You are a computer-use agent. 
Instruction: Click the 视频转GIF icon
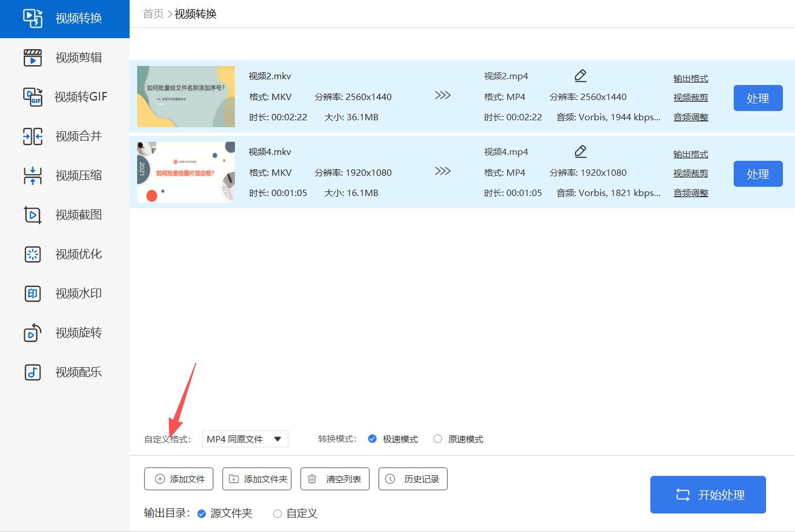[32, 97]
